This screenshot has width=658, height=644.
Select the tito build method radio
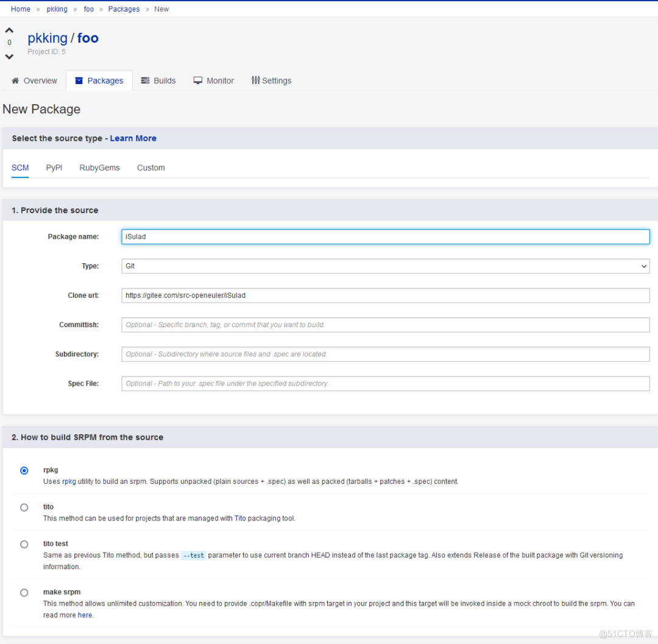24,508
